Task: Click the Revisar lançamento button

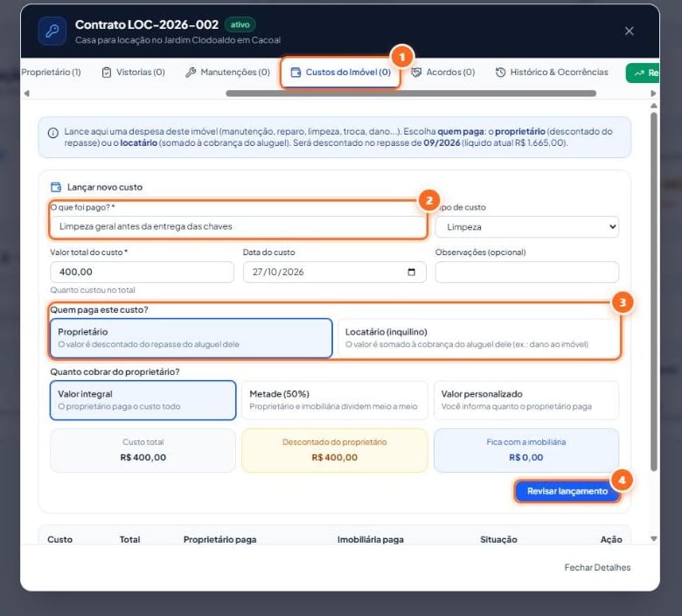Action: click(x=567, y=491)
